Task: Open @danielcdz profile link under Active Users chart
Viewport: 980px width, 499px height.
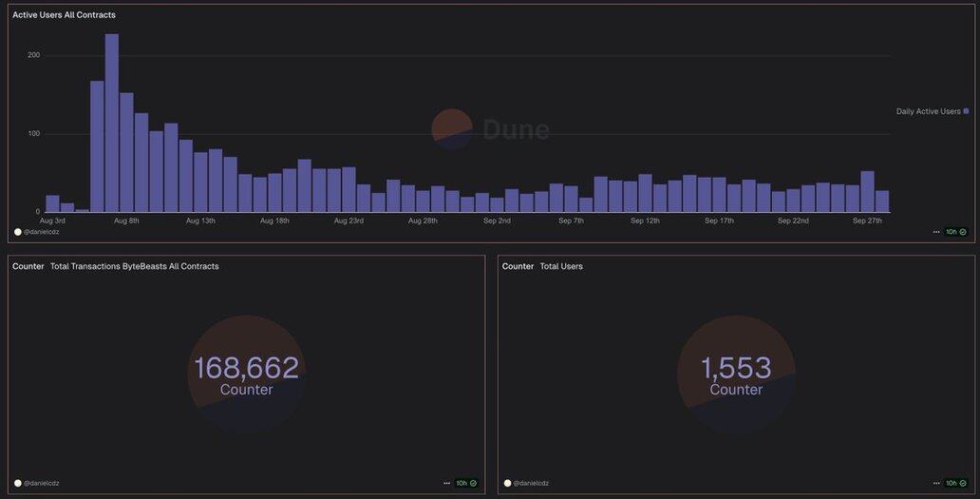Action: click(42, 232)
